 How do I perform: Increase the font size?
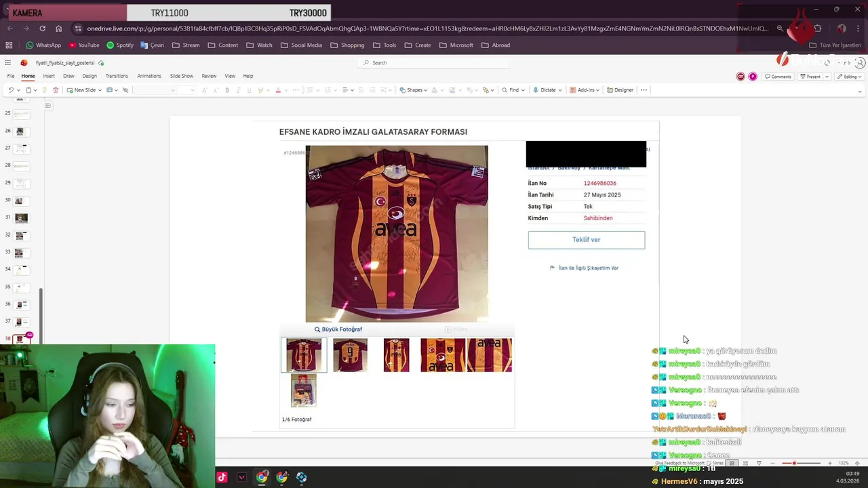(205, 90)
